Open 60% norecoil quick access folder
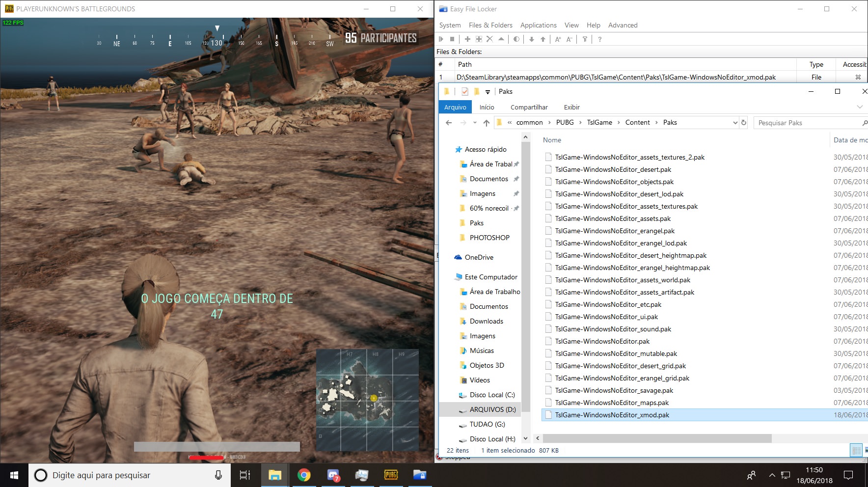The width and height of the screenshot is (868, 487). [x=489, y=208]
